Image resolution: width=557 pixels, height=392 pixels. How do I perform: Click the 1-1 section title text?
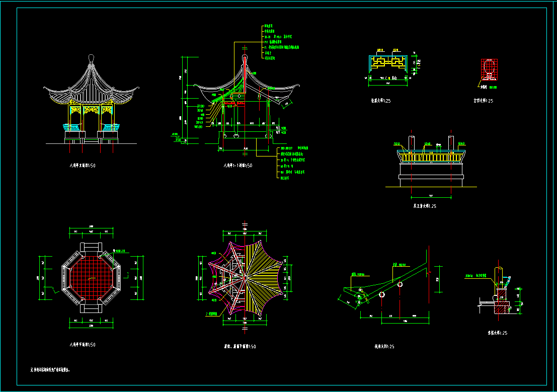click(x=238, y=165)
